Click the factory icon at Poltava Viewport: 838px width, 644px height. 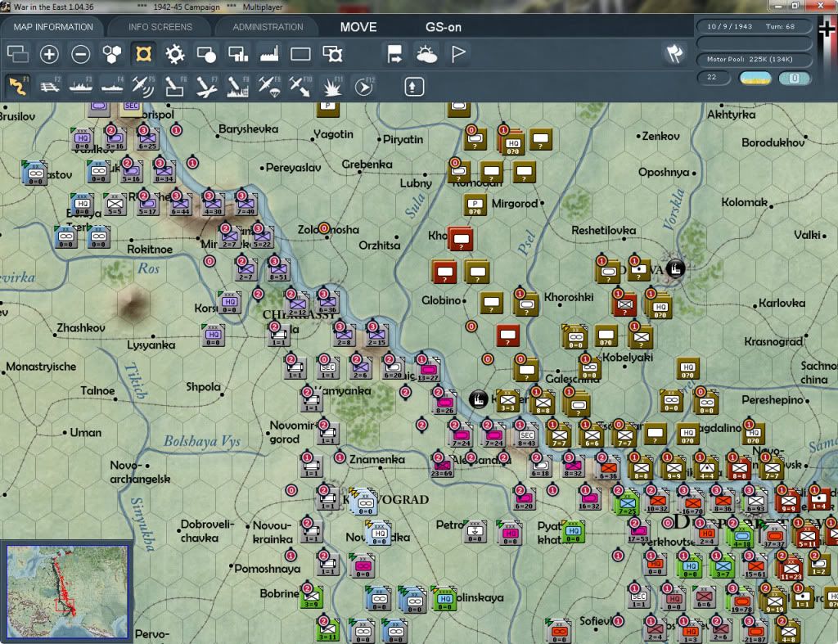pos(675,269)
